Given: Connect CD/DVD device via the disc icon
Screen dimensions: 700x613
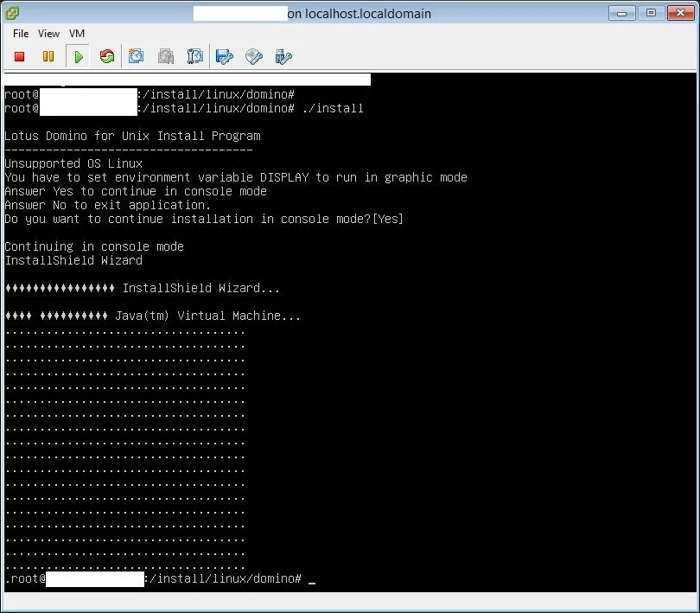Looking at the screenshot, I should click(x=254, y=57).
